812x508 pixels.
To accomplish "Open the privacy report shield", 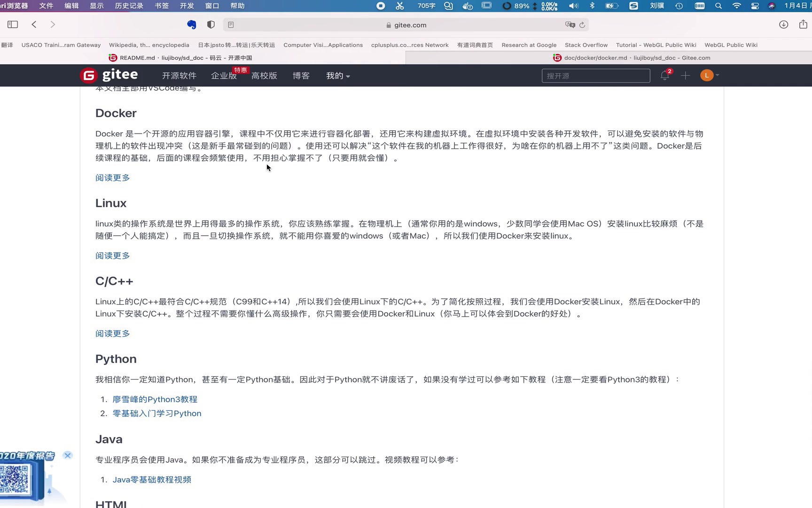I will point(211,24).
